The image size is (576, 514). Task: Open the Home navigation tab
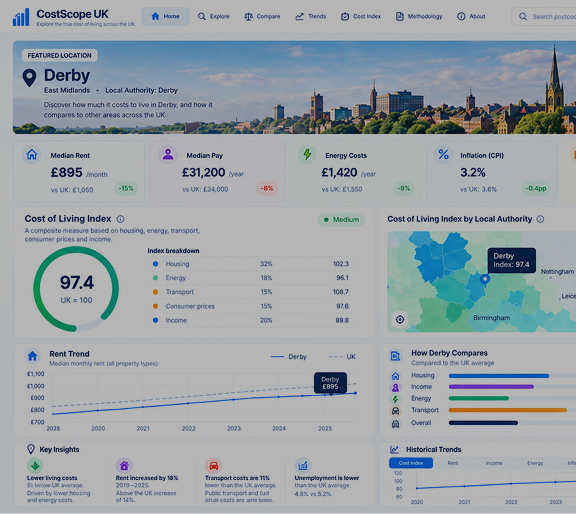click(x=165, y=16)
